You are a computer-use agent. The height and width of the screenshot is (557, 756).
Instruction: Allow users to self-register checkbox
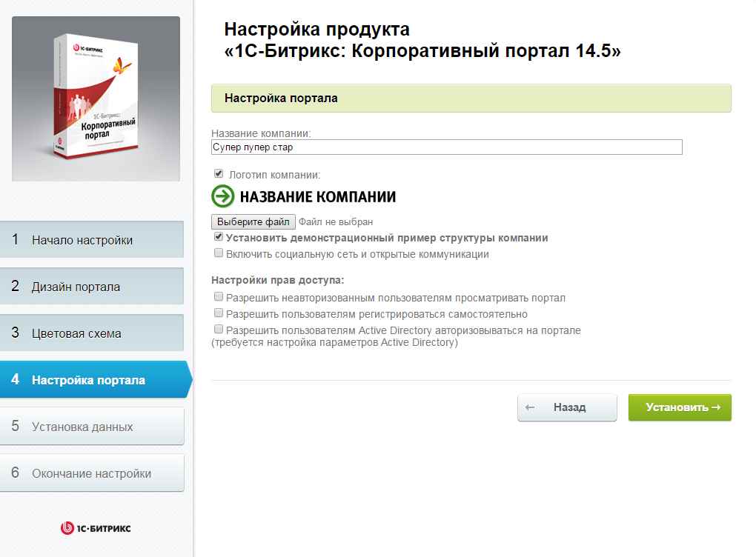[x=219, y=313]
